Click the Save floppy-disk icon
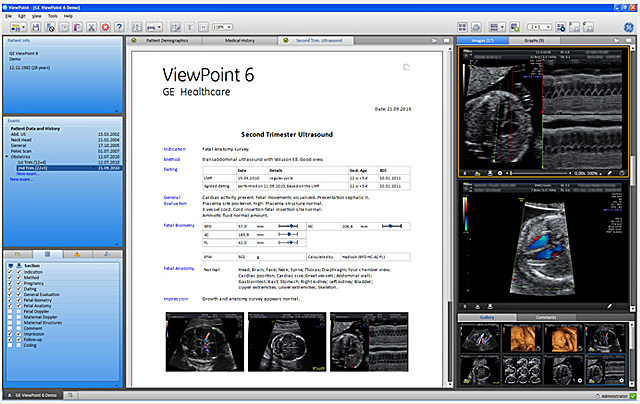The image size is (640, 404). click(36, 27)
